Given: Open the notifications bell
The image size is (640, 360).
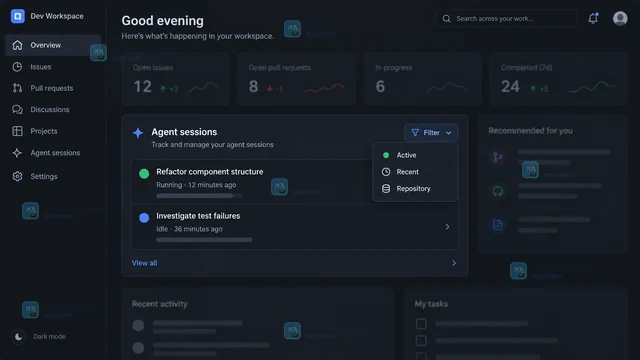Looking at the screenshot, I should (x=593, y=18).
